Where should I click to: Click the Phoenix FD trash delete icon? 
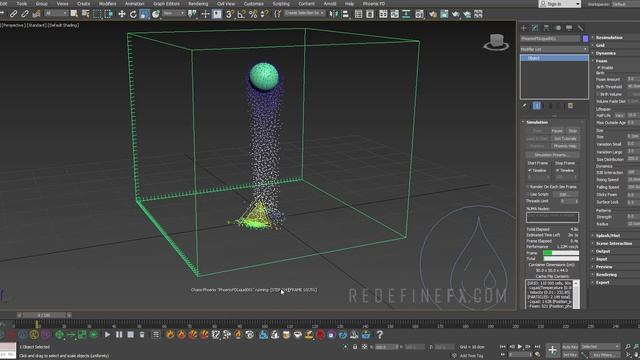142,335
